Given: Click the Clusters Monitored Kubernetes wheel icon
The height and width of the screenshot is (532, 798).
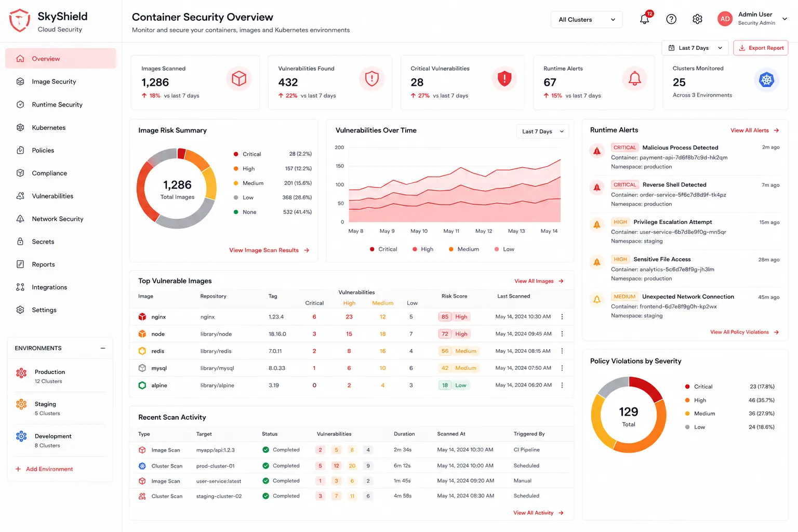Looking at the screenshot, I should (766, 79).
